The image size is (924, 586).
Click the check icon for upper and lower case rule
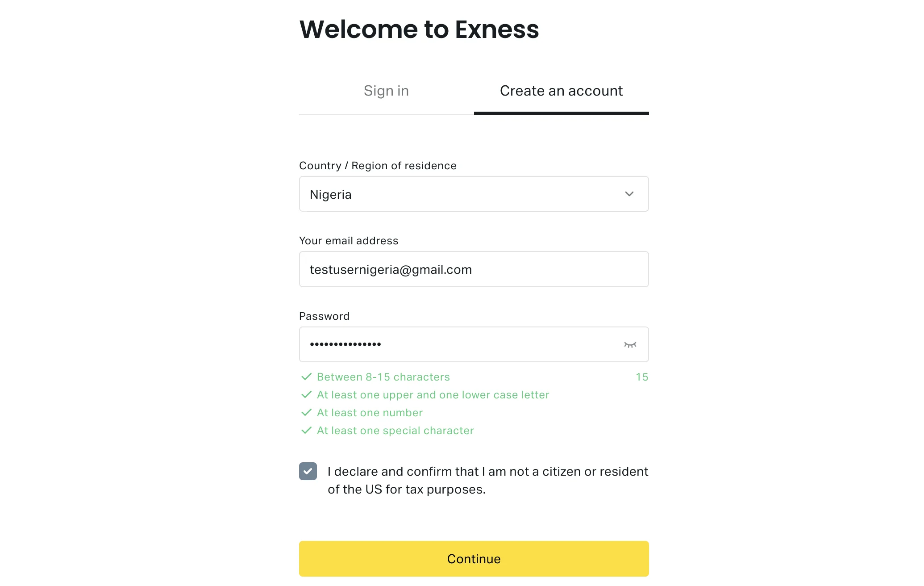click(x=307, y=394)
